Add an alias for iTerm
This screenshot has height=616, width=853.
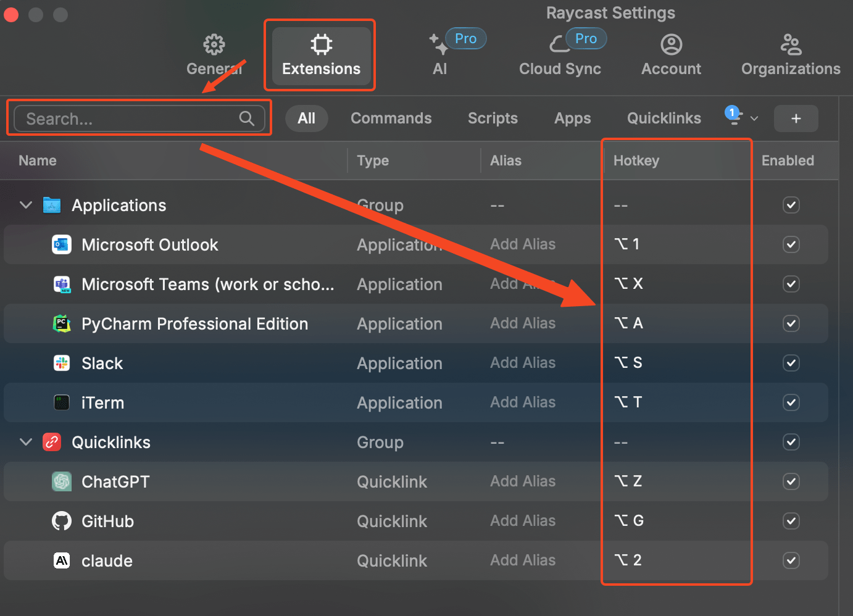click(x=523, y=402)
